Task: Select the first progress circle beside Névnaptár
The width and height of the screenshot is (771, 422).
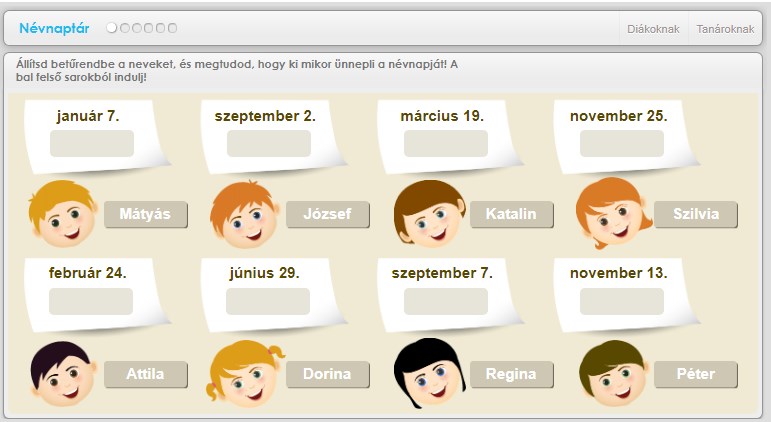Action: (112, 28)
